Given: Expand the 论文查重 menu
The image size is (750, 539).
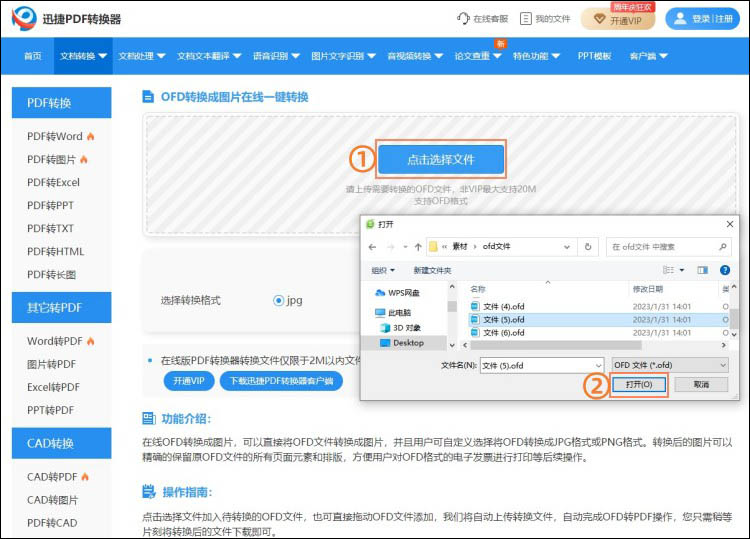Looking at the screenshot, I should [x=477, y=56].
